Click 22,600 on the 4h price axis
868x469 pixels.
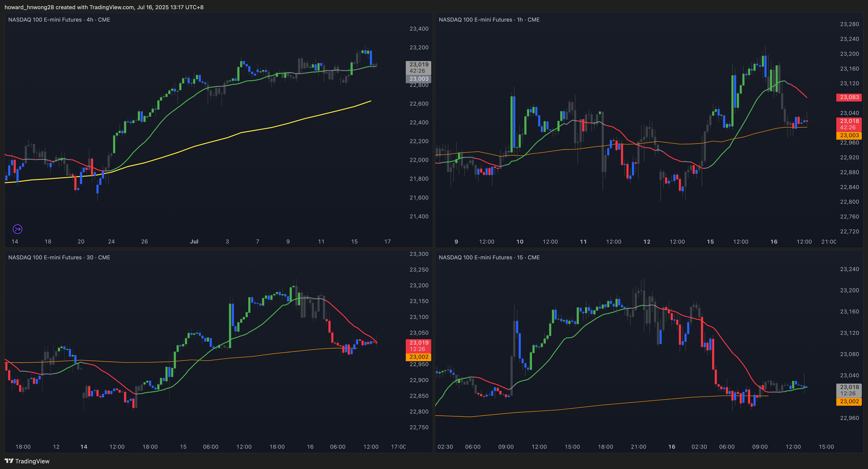[x=419, y=104]
